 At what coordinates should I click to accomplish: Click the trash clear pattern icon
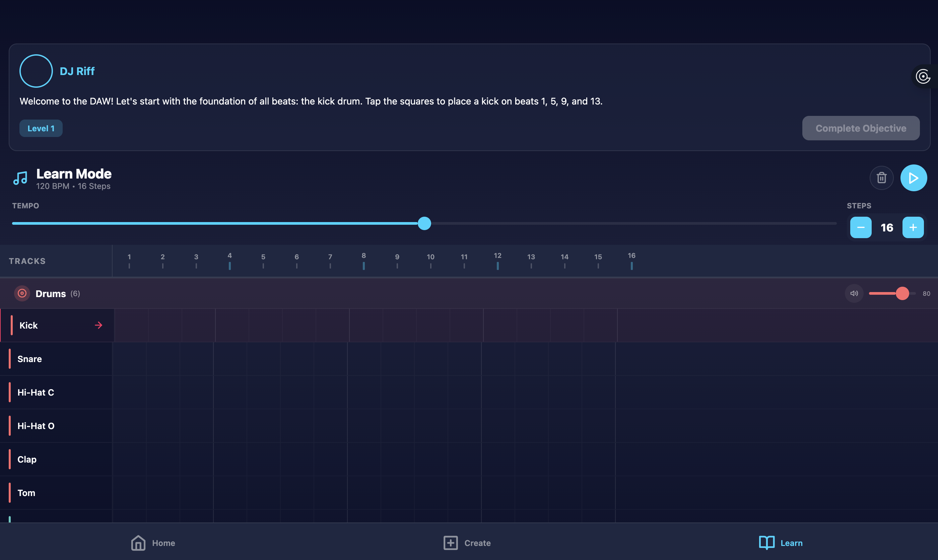[x=881, y=178]
